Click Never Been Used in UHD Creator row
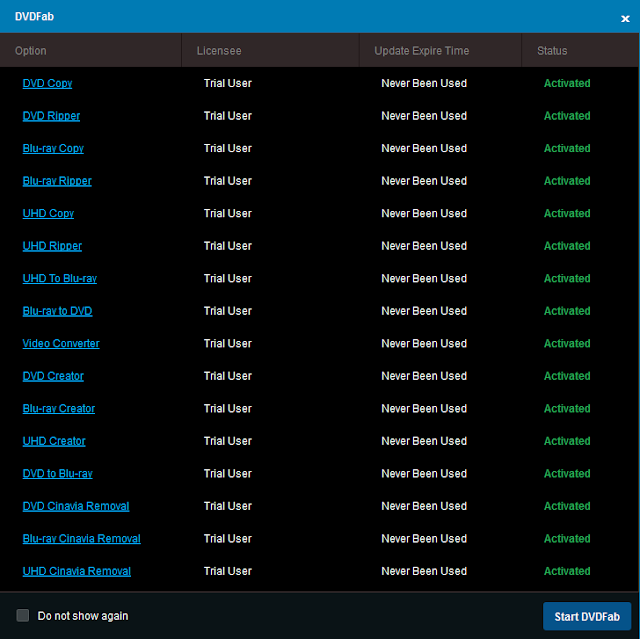The height and width of the screenshot is (639, 640). tap(424, 441)
